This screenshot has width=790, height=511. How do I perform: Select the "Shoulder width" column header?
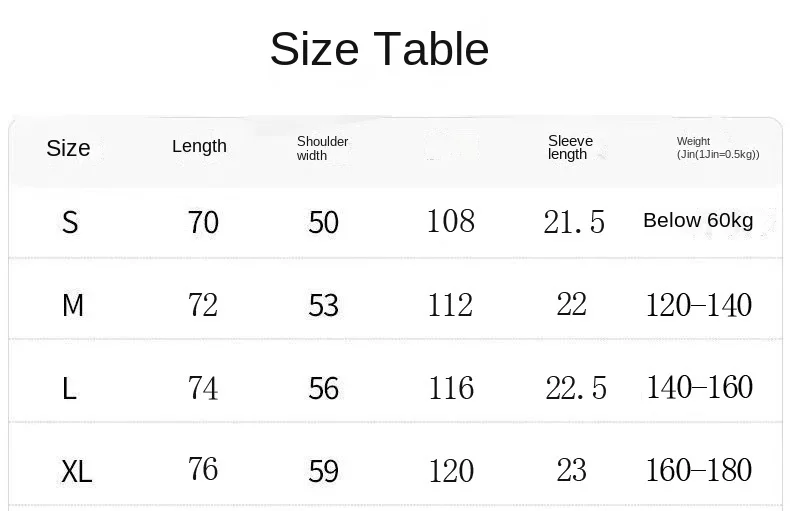pyautogui.click(x=322, y=148)
